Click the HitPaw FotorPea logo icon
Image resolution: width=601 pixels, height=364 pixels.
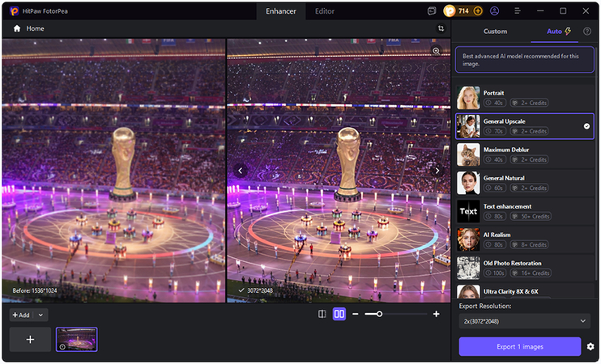coord(15,11)
